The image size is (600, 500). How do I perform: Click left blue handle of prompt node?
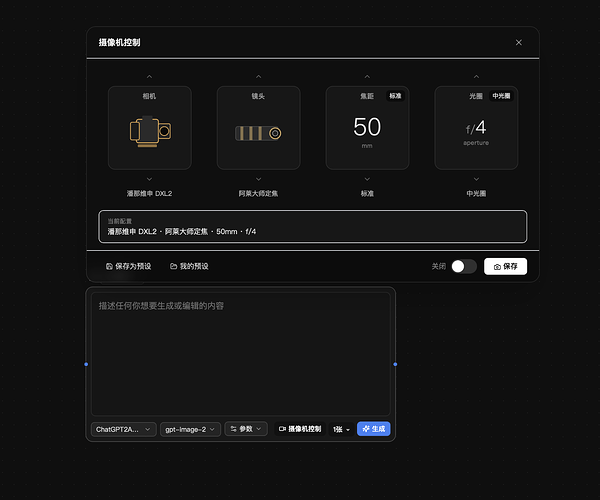(86, 364)
